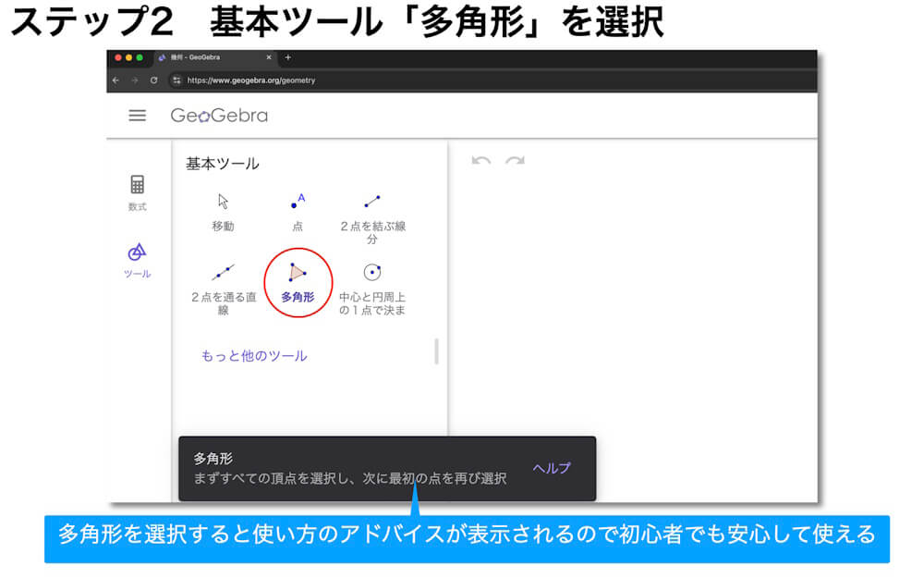This screenshot has height=578, width=924.
Task: Reload the browser page
Action: pyautogui.click(x=153, y=80)
